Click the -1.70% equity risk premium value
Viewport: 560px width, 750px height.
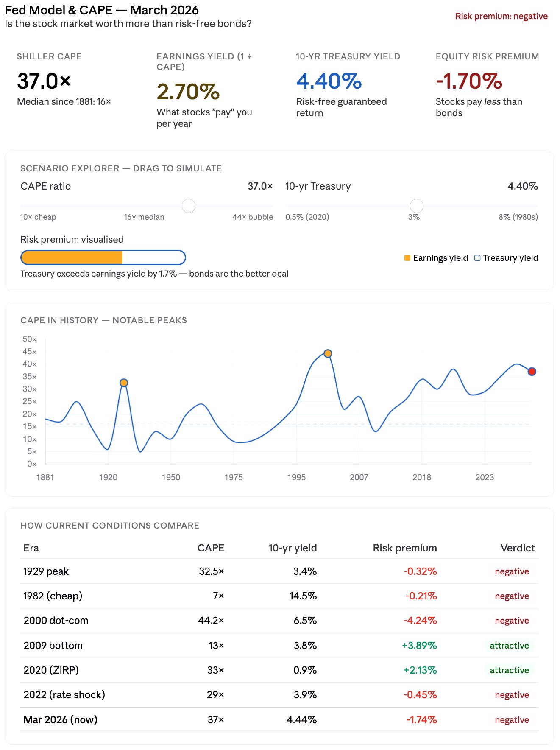click(x=469, y=81)
